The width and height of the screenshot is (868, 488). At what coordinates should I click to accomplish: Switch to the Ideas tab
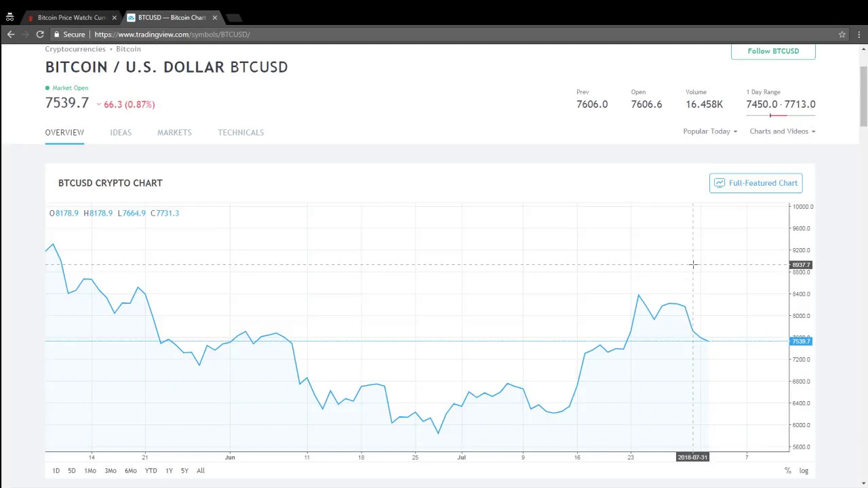click(121, 132)
